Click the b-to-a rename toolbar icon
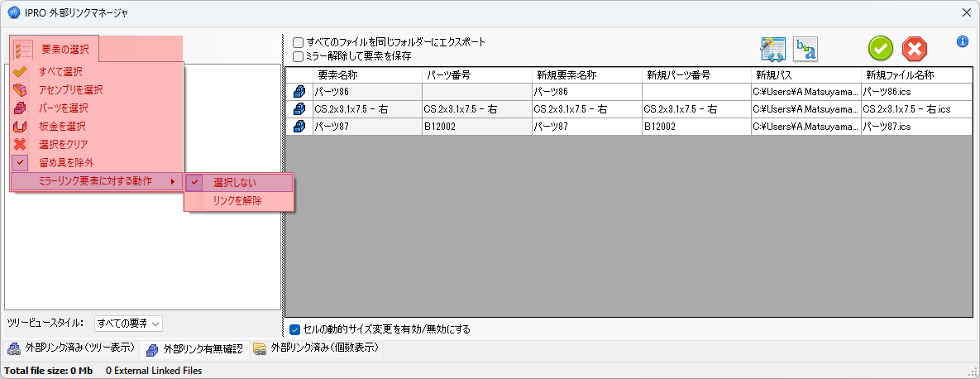 (806, 49)
